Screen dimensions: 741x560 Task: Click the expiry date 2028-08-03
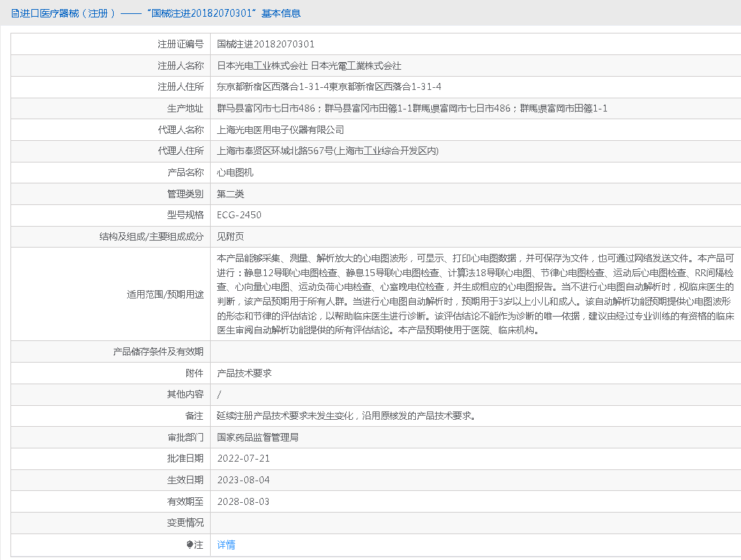(243, 501)
